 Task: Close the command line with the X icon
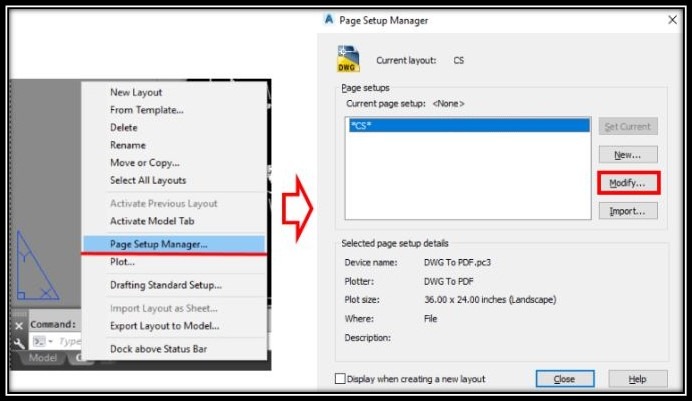click(x=19, y=326)
